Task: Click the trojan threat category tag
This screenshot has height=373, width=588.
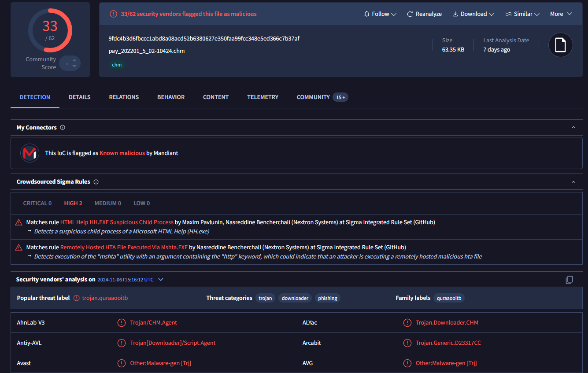Action: [265, 298]
